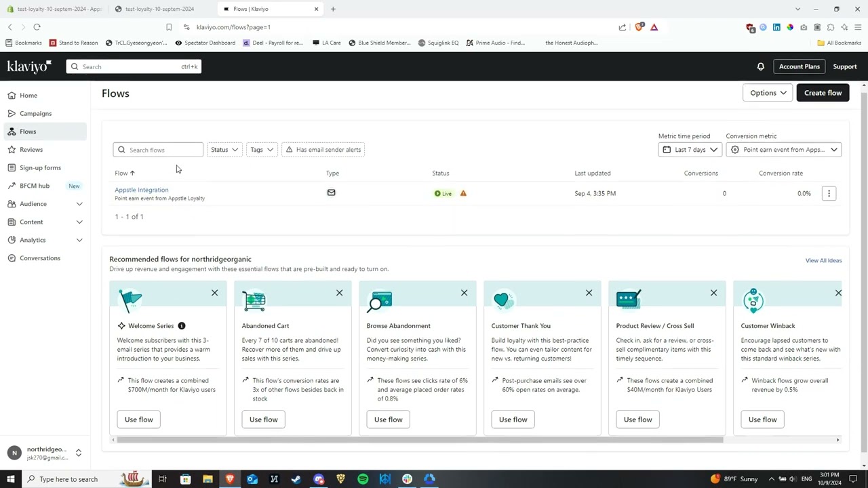Click View All Ideas link
This screenshot has height=488, width=868.
pyautogui.click(x=823, y=260)
